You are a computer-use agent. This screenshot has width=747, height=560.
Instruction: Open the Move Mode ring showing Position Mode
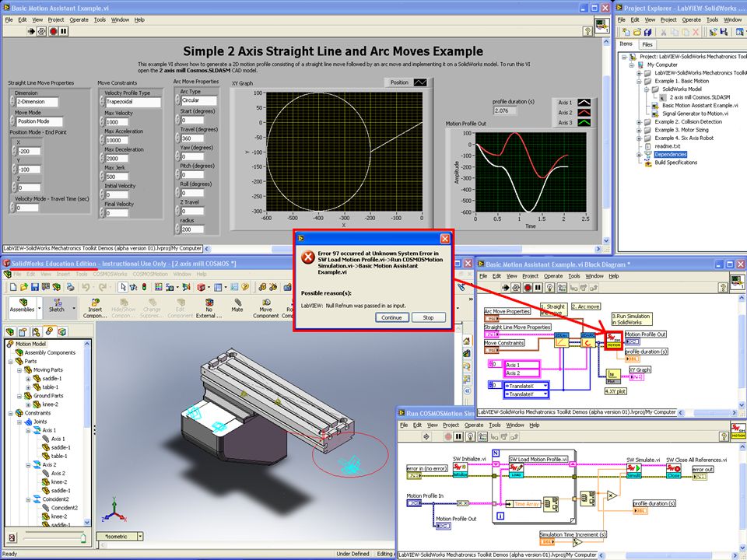[x=39, y=121]
